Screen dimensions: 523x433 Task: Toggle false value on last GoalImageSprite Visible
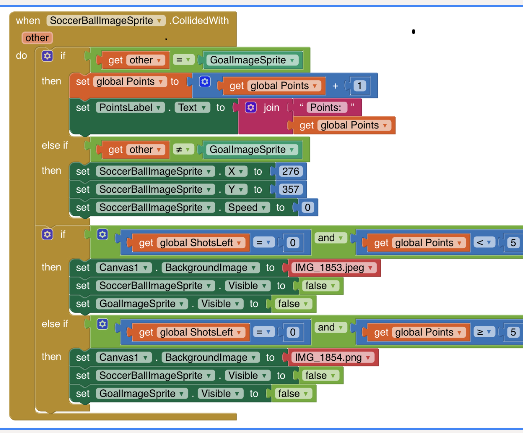(293, 394)
